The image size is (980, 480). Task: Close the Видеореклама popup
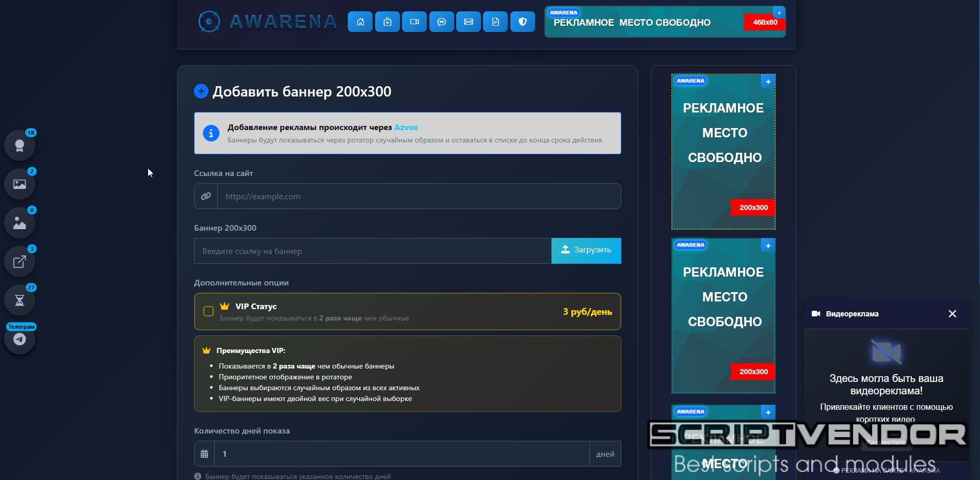(952, 314)
